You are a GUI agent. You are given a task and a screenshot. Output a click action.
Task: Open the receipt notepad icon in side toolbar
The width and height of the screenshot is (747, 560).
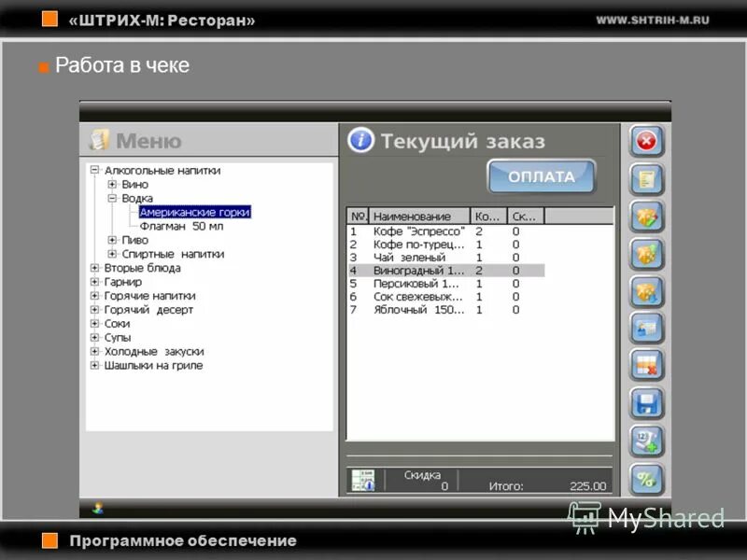pos(646,179)
